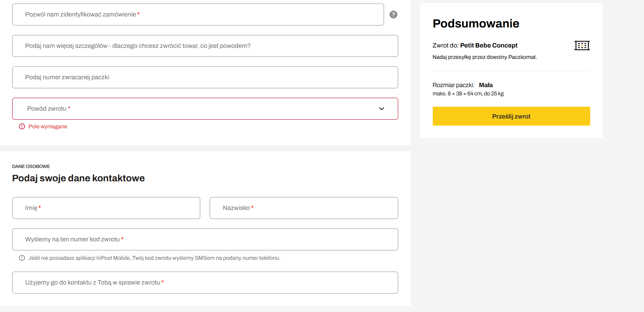644x312 pixels.
Task: Click the Paczkomat locker icon in summary
Action: tap(582, 46)
